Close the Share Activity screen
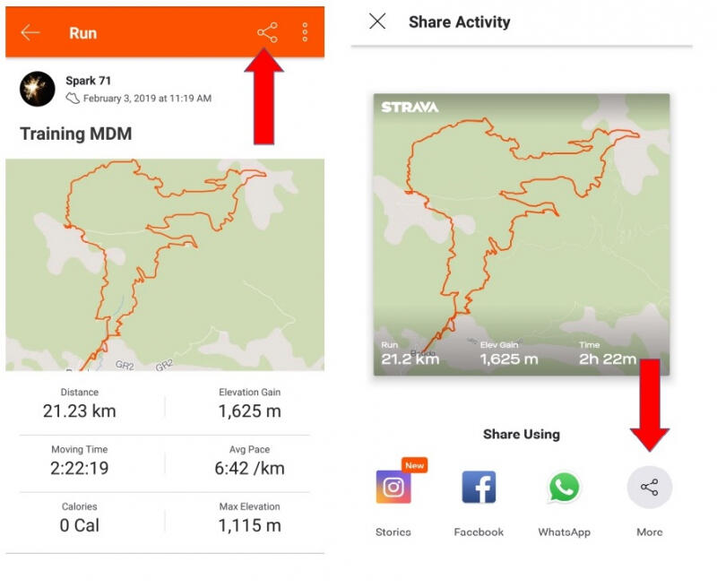The width and height of the screenshot is (717, 588). pos(377,22)
